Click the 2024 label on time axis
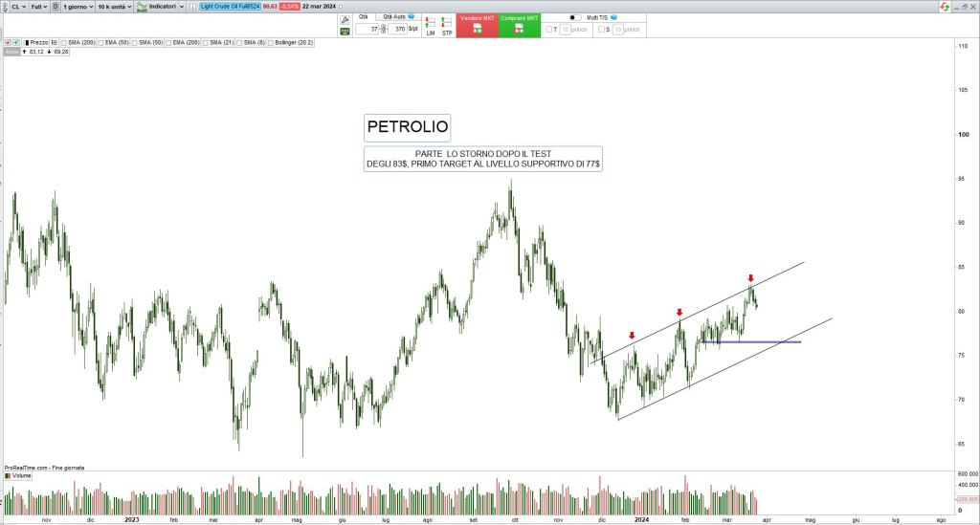The width and height of the screenshot is (980, 525). (641, 519)
